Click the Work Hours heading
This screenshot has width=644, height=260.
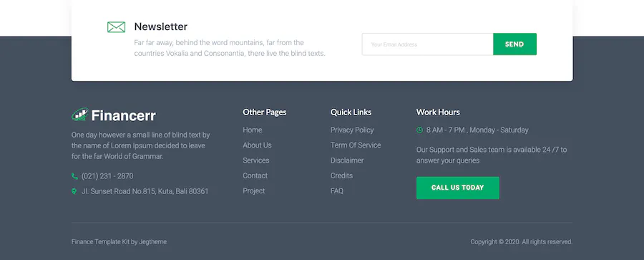pyautogui.click(x=438, y=112)
